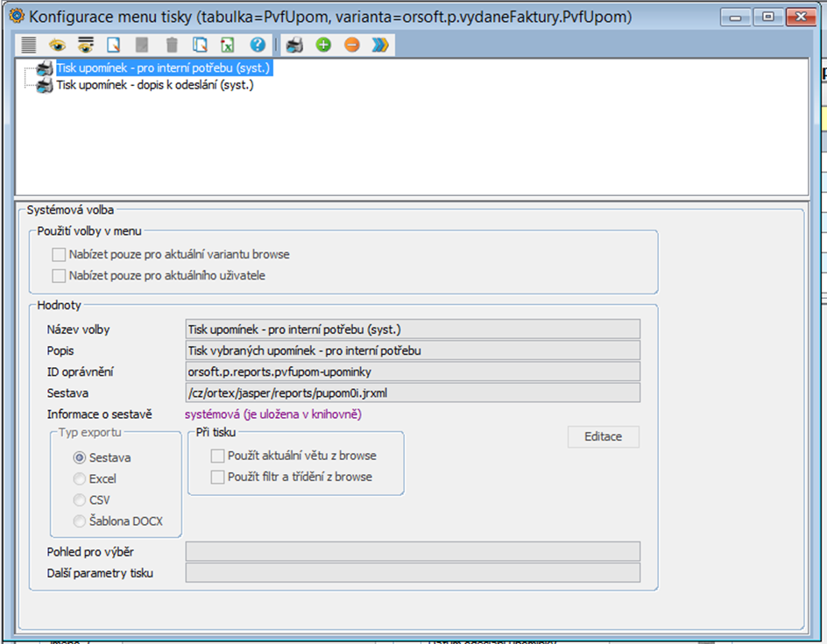Click the 'Další parametry tisku' input field
827x644 pixels.
tap(413, 573)
